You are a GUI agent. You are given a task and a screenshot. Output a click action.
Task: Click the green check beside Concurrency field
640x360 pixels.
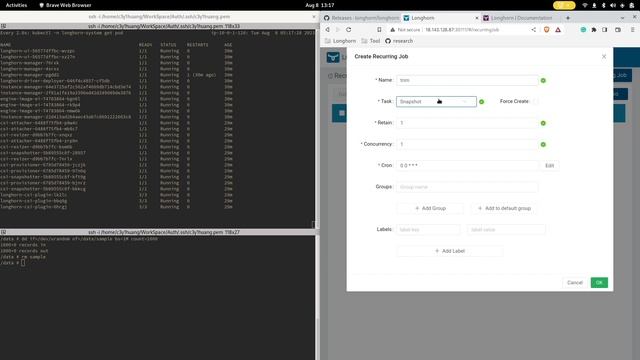tap(543, 144)
